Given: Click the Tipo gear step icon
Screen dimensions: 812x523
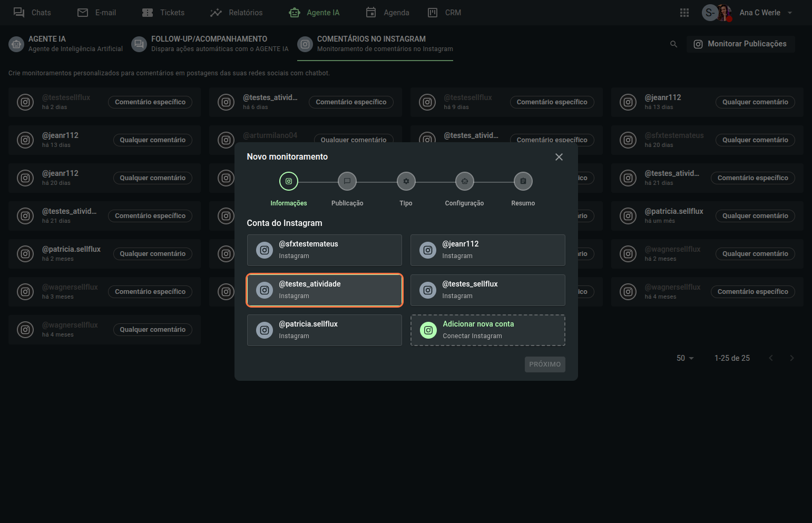Looking at the screenshot, I should click(406, 181).
